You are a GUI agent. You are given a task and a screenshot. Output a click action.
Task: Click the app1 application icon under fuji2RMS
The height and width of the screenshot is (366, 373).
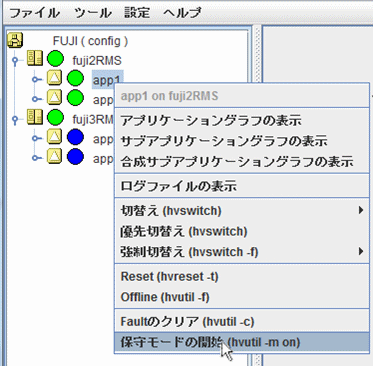54,78
